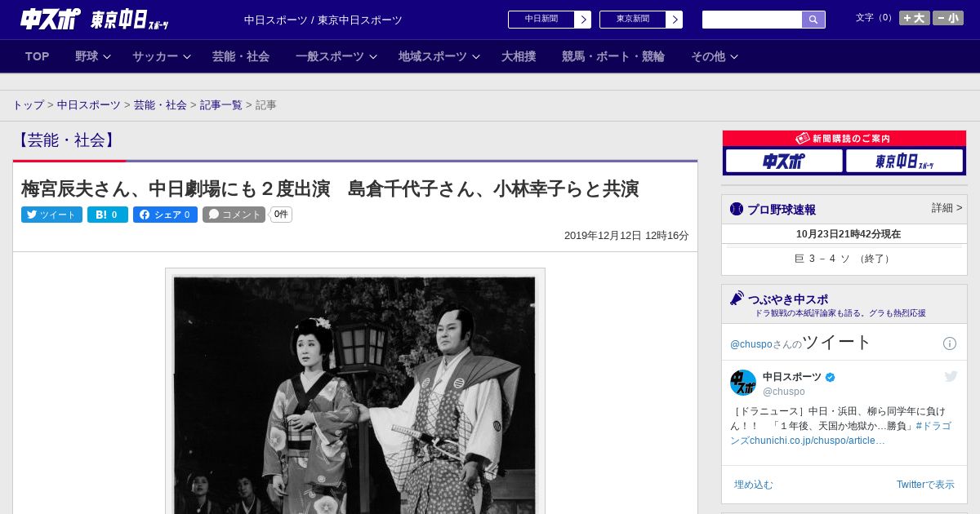
Task: Click the Hatena bookmark B! button
Action: [x=108, y=215]
